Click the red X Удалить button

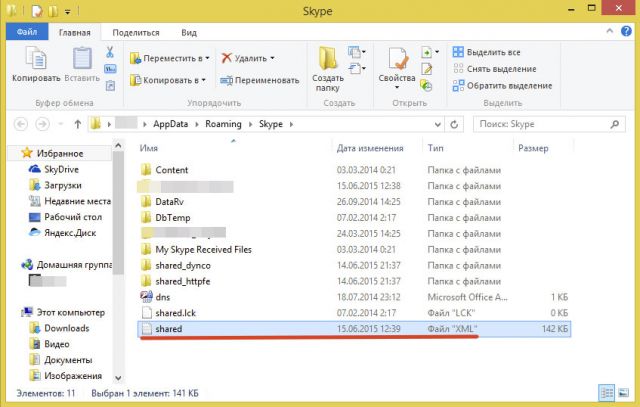point(244,58)
